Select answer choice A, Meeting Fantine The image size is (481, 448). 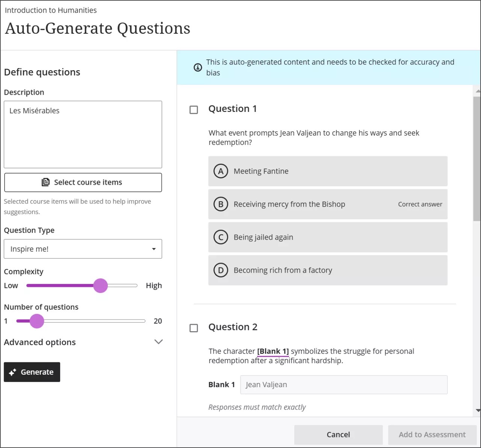328,171
